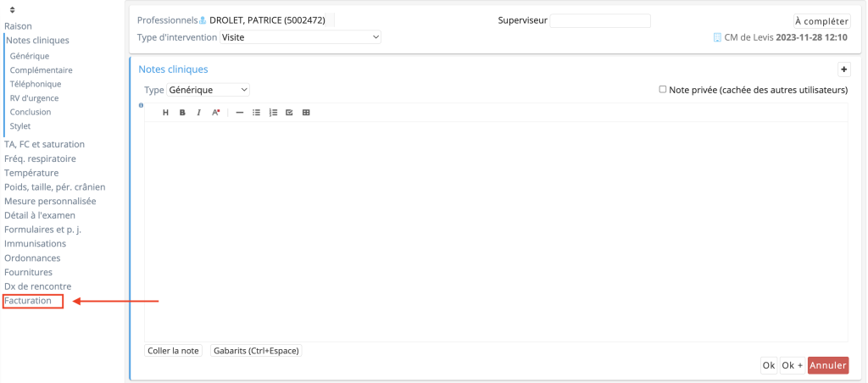Click the Coller la note button

(173, 351)
